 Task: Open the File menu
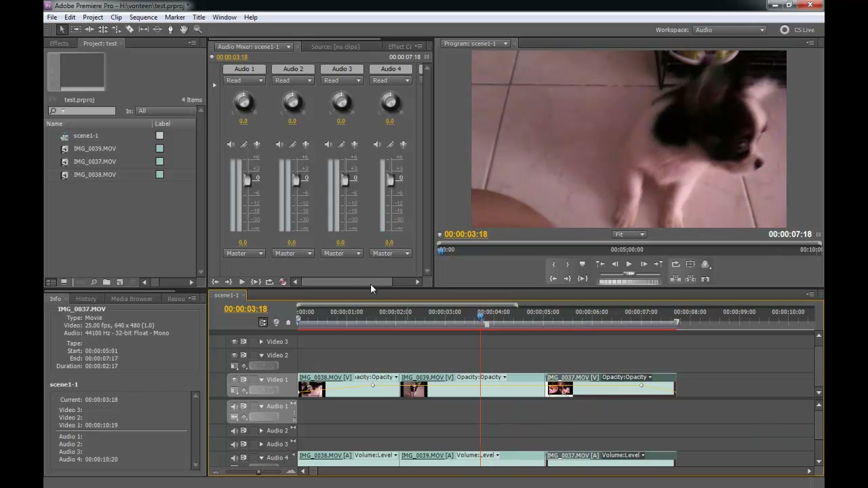[x=52, y=18]
